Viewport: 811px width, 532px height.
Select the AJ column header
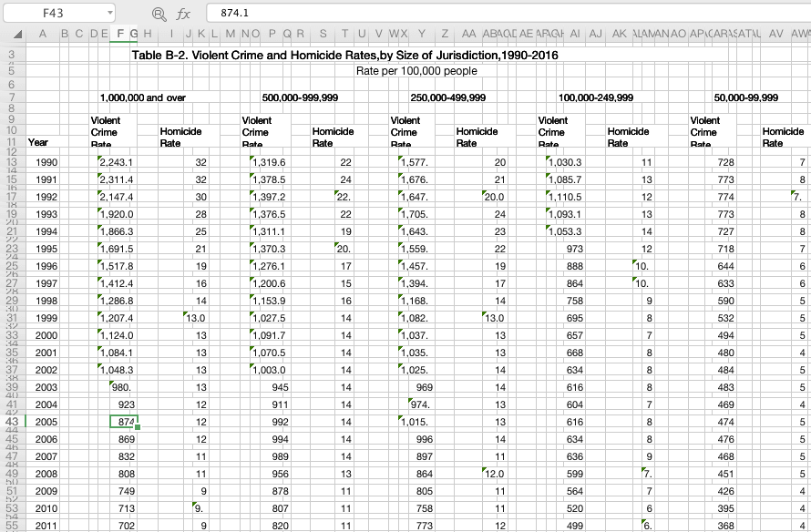(x=595, y=34)
